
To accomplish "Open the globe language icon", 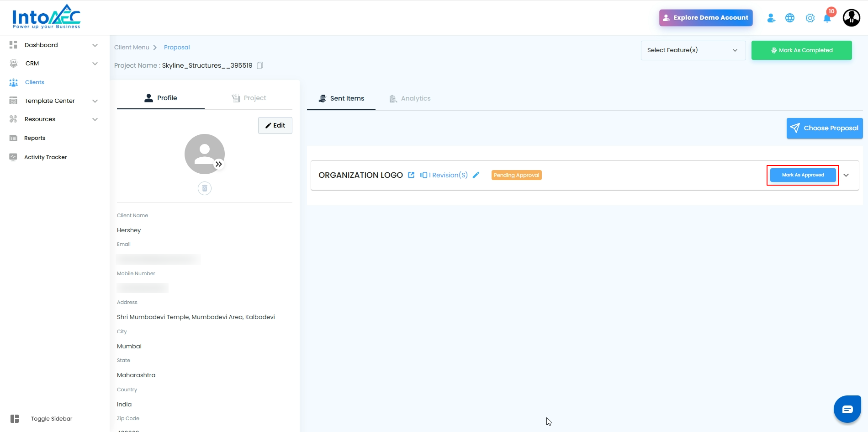I will (x=790, y=18).
